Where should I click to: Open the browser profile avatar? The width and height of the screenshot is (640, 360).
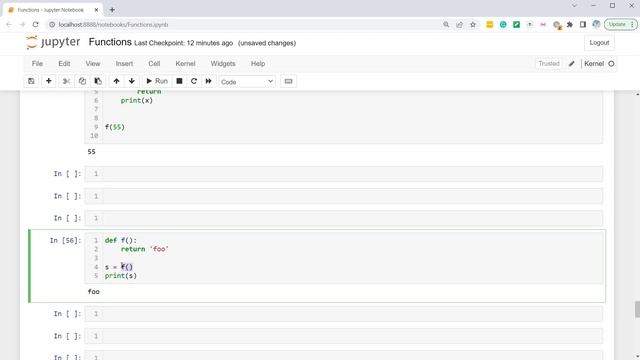point(596,24)
